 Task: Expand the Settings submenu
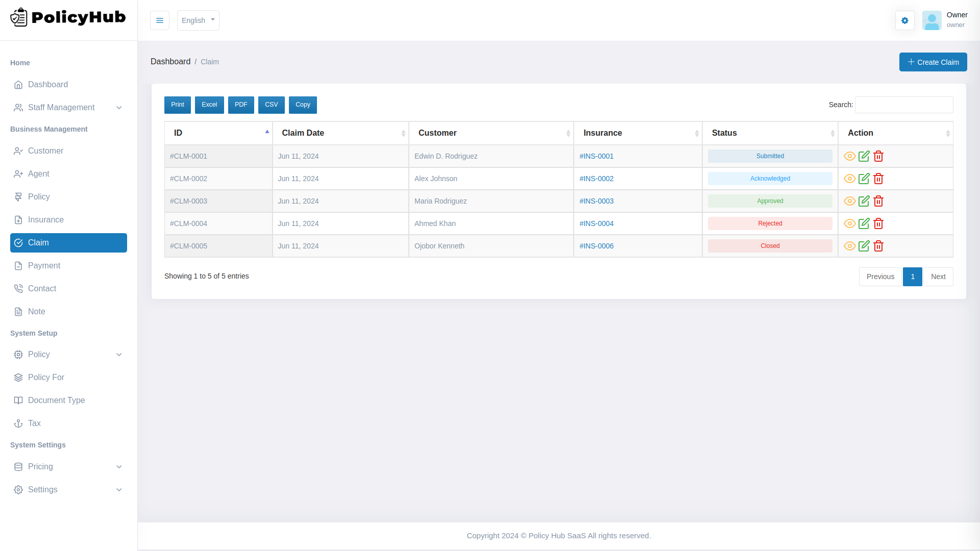coord(43,489)
